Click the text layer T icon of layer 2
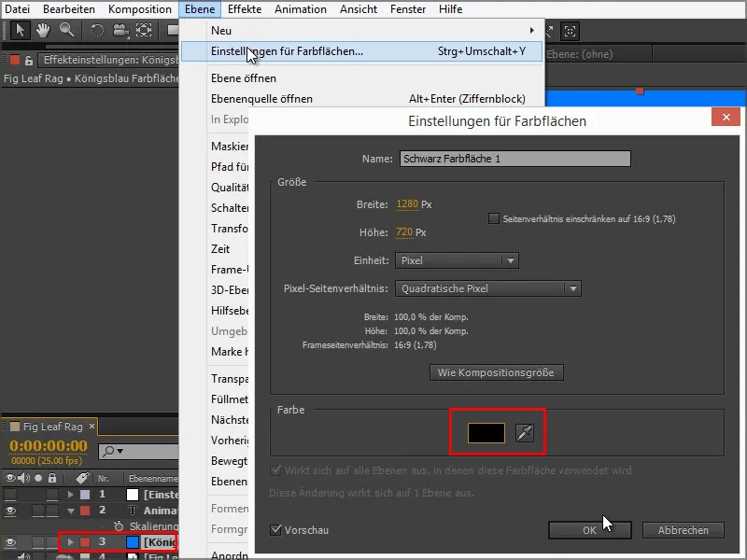The image size is (747, 560). 133,511
